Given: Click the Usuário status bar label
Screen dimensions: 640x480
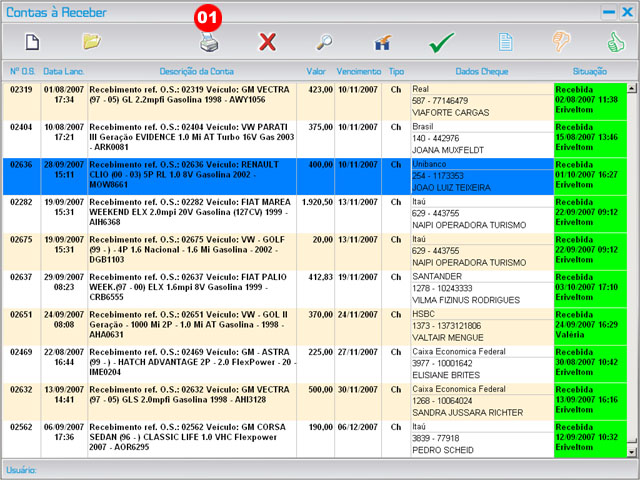Looking at the screenshot, I should tap(21, 470).
